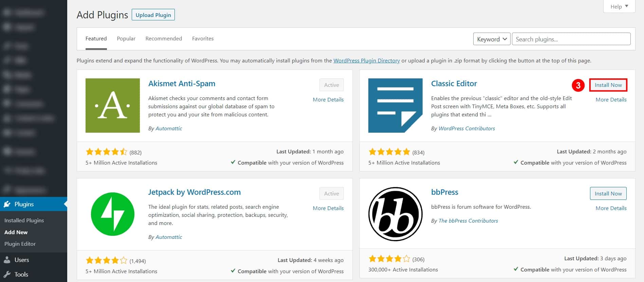Open The bbPress Contributors author link
The width and height of the screenshot is (644, 282).
click(468, 221)
